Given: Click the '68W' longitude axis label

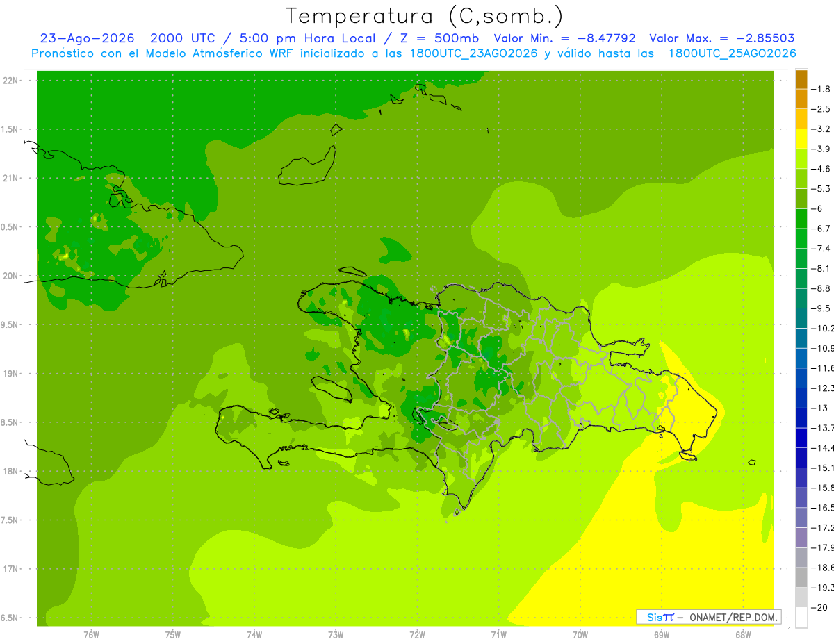Looking at the screenshot, I should tap(743, 635).
